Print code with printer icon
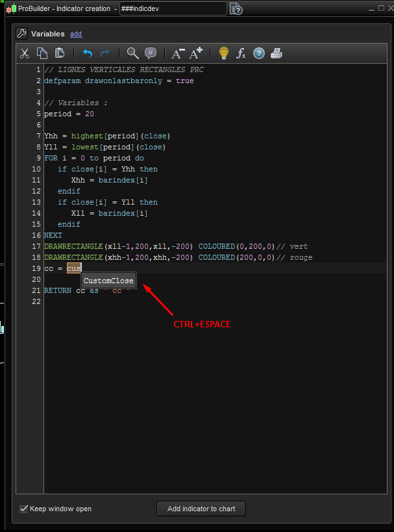Image resolution: width=394 pixels, height=532 pixels. (x=277, y=53)
